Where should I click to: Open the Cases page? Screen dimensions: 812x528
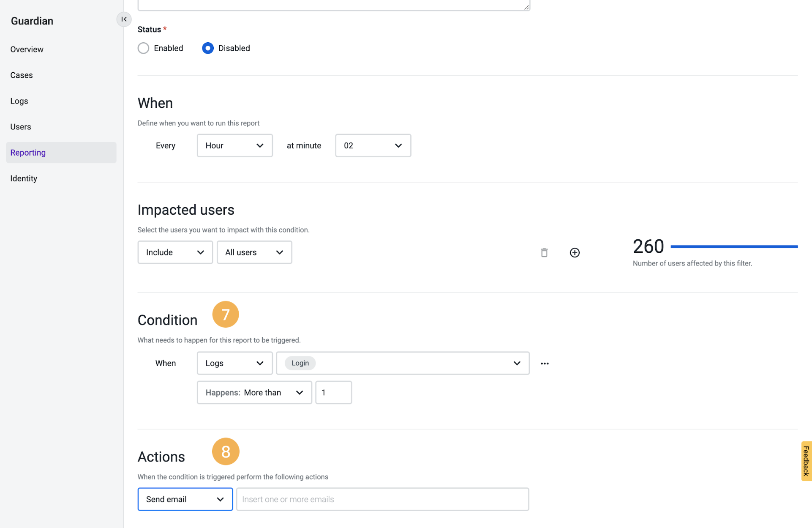click(x=21, y=75)
